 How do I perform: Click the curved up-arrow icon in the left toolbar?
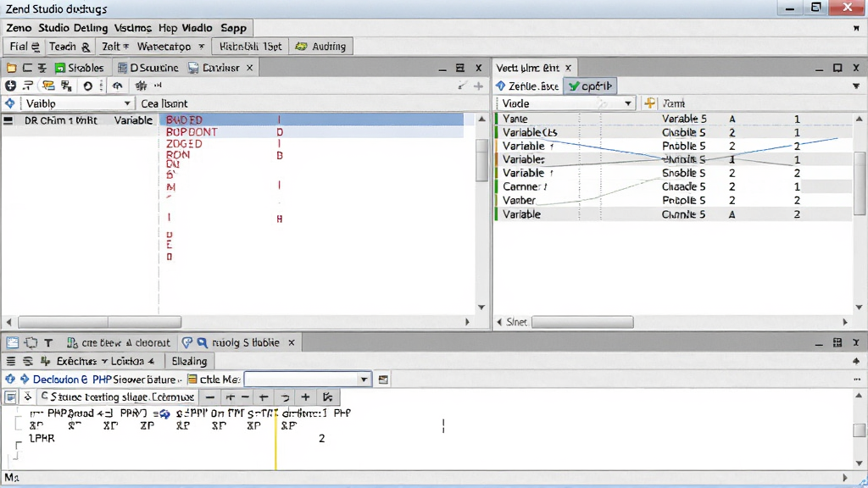coord(117,86)
